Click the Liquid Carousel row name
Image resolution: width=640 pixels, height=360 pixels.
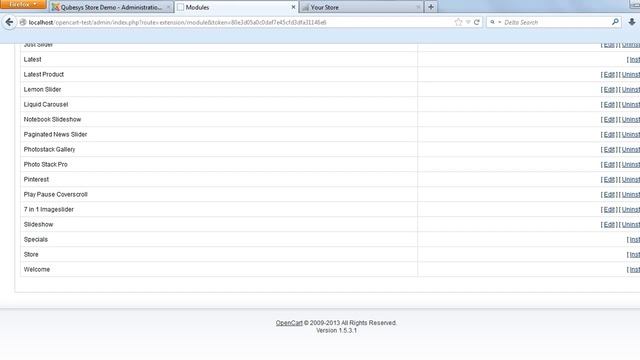point(46,104)
